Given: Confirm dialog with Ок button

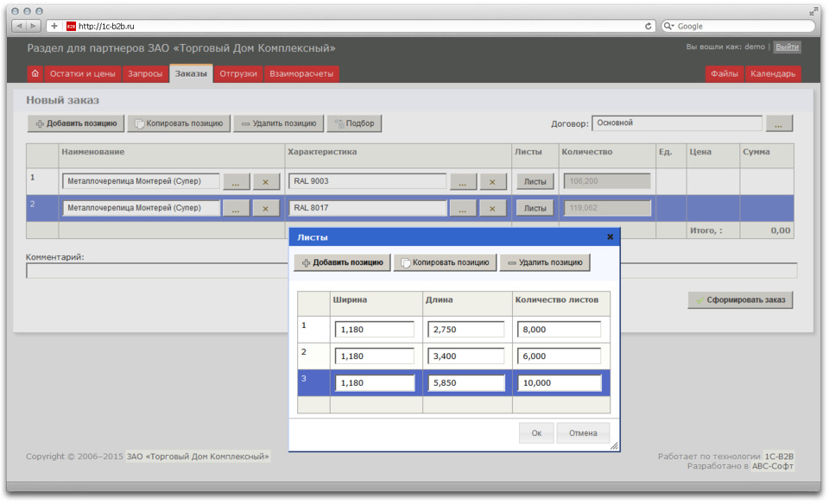Looking at the screenshot, I should [536, 433].
